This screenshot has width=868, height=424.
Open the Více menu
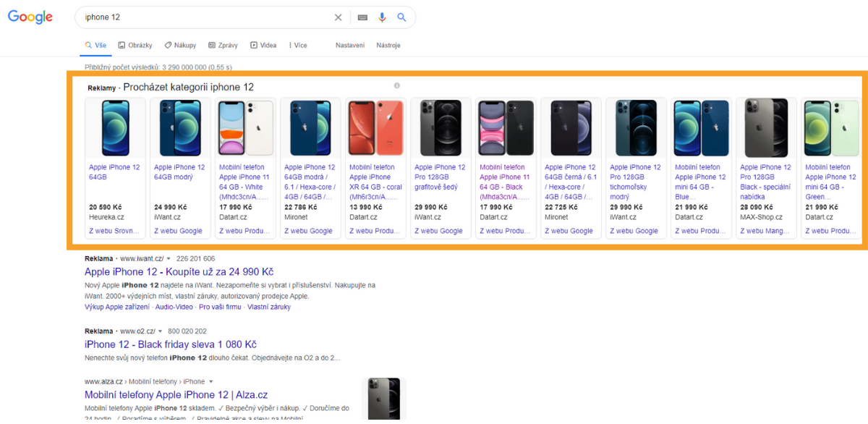(298, 45)
